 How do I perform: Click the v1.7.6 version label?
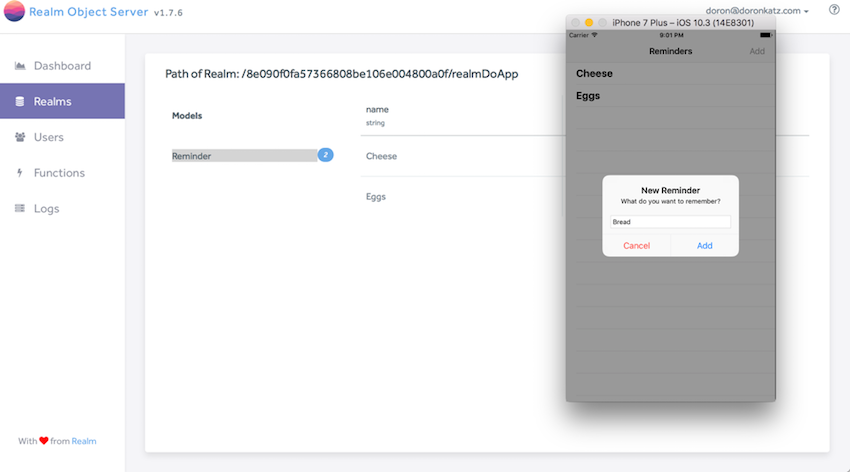(168, 13)
